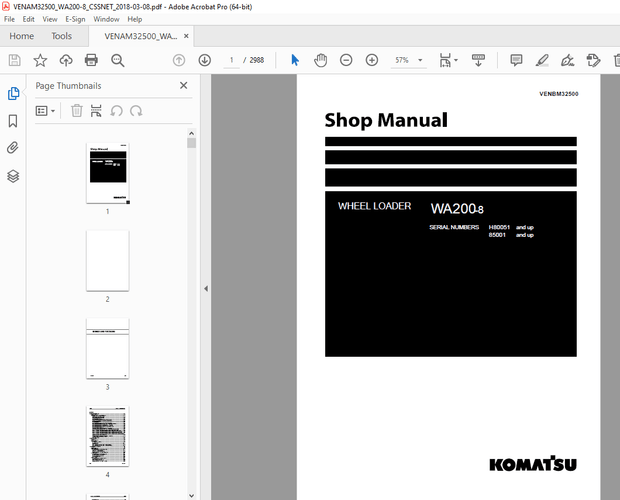
Task: Close the Page Thumbnails panel
Action: (183, 85)
